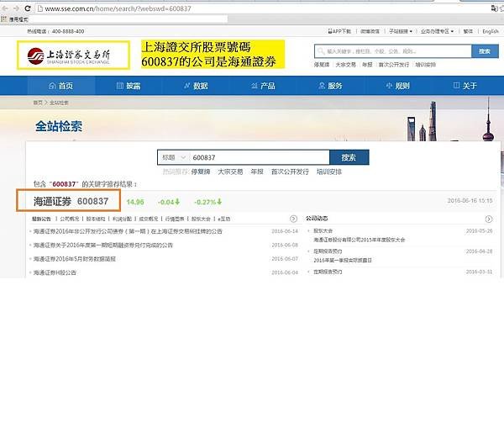Image resolution: width=504 pixels, height=428 pixels.
Task: Click the stock price 14.96
Action: [135, 202]
